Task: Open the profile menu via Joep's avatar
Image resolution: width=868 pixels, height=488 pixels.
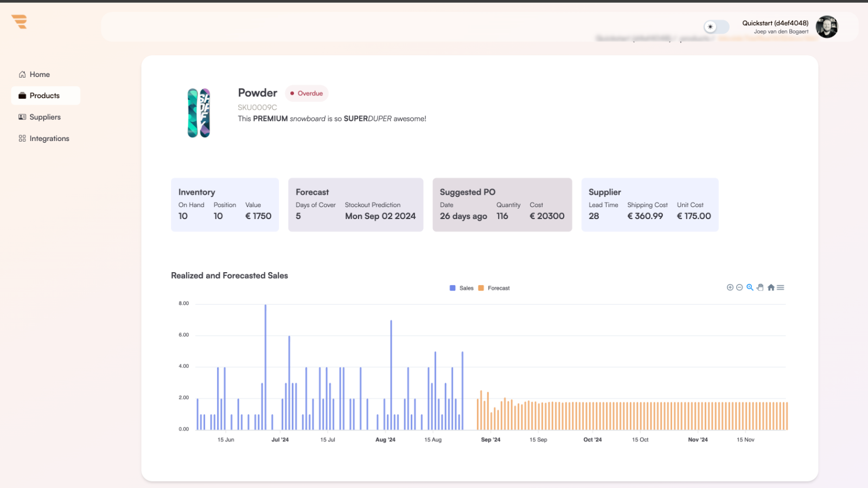Action: coord(827,27)
